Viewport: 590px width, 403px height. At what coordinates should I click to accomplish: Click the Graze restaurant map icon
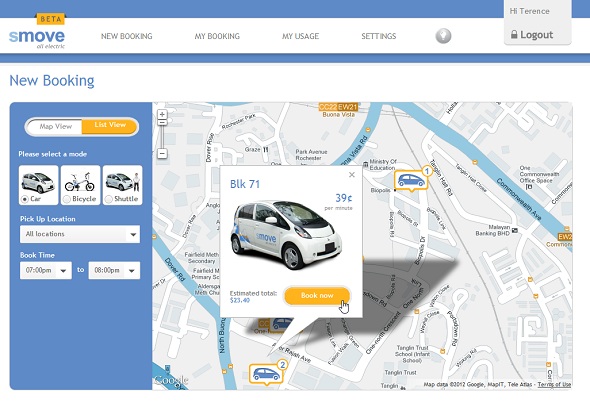click(266, 149)
